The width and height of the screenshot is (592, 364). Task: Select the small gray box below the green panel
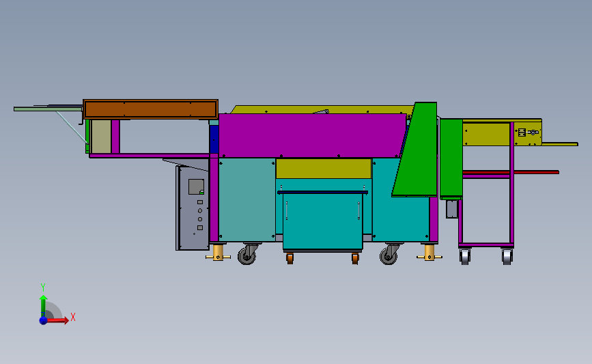(x=452, y=209)
